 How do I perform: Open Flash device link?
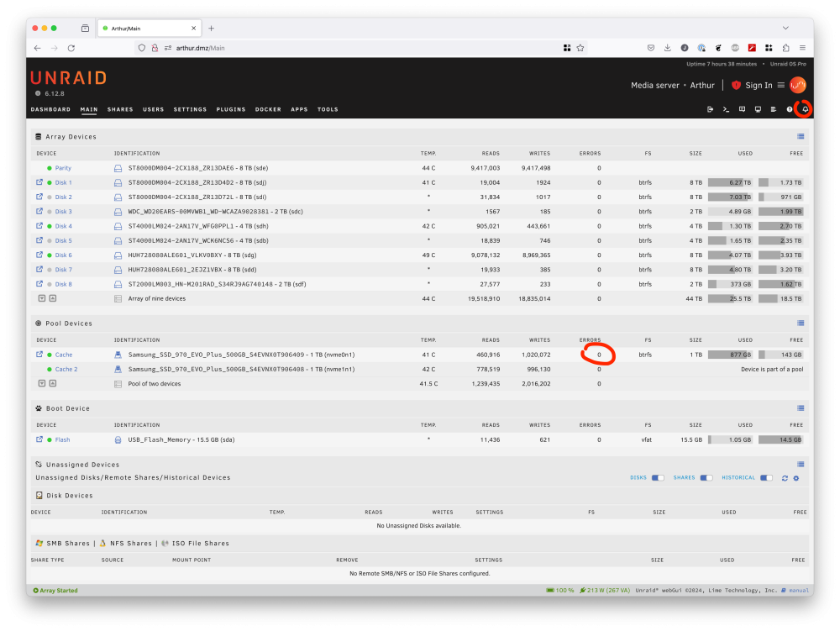62,439
